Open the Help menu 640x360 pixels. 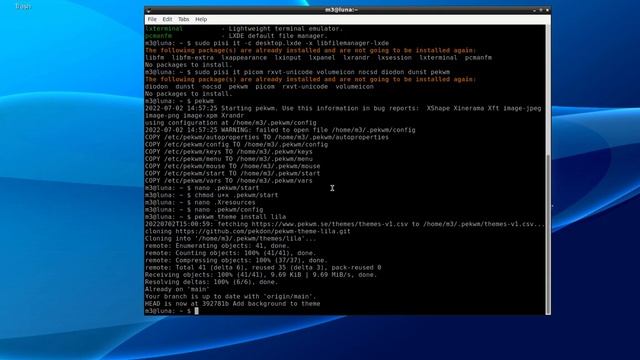point(201,19)
